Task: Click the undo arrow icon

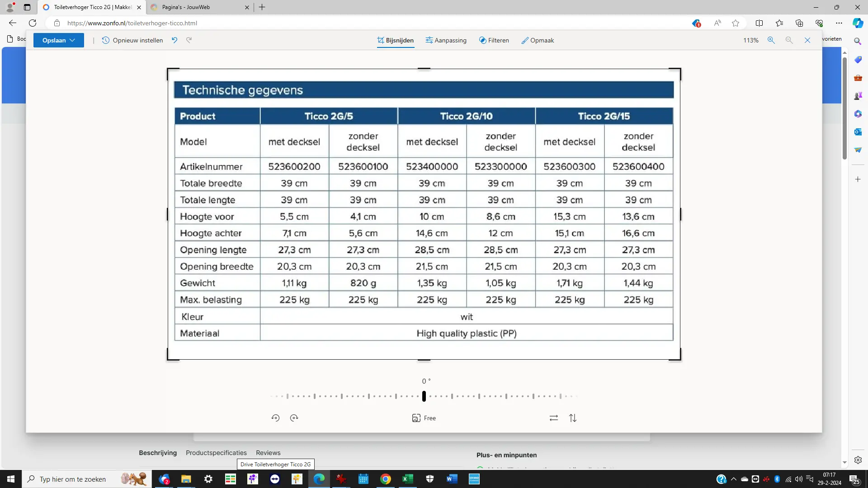Action: pos(175,40)
